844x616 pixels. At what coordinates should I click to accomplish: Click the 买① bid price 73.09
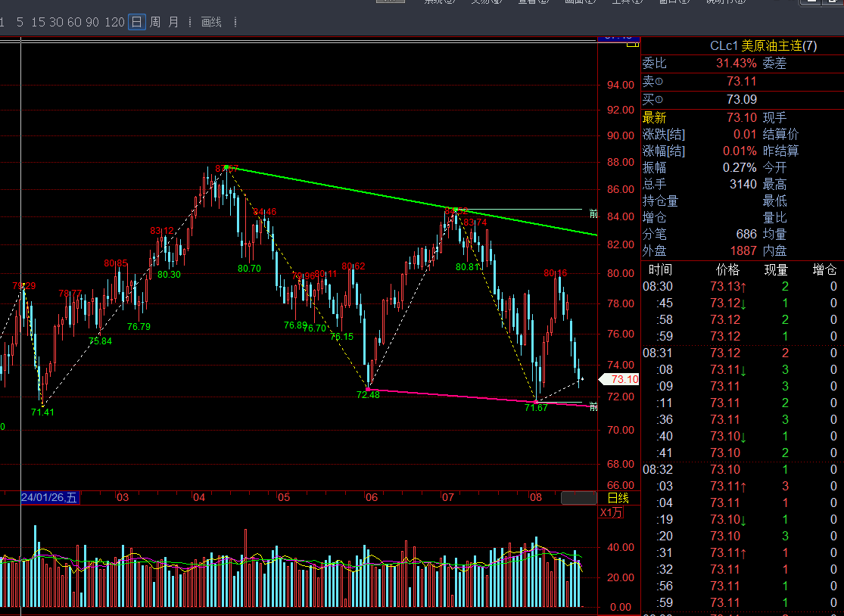pos(741,100)
